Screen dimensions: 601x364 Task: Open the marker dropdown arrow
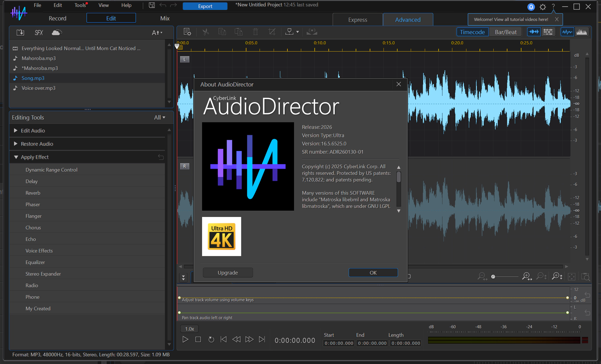coord(298,32)
